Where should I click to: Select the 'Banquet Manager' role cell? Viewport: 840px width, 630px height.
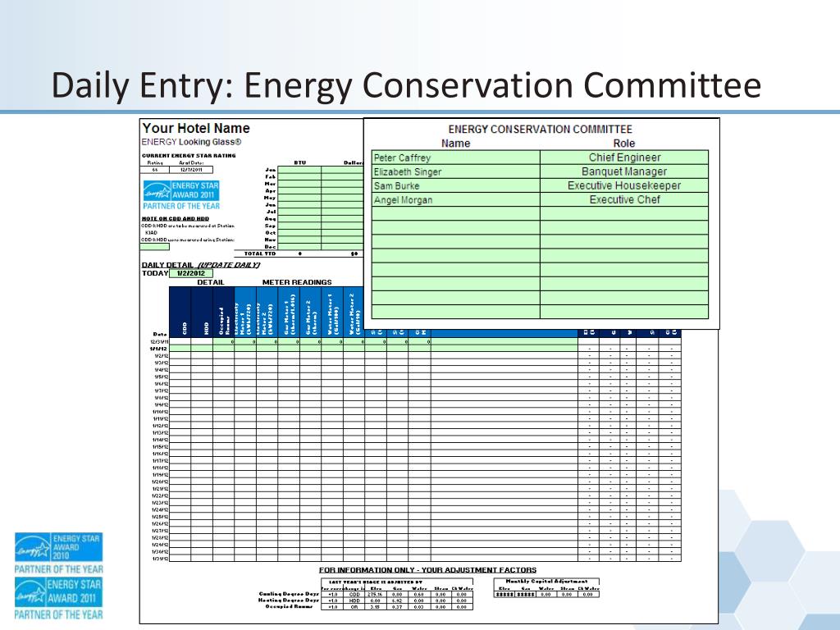click(x=624, y=171)
